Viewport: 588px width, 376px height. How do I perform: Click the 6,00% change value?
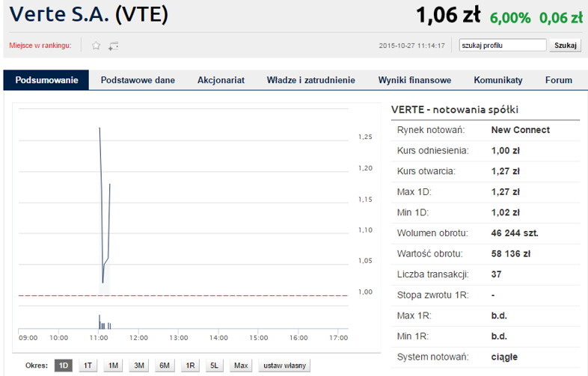tap(510, 18)
